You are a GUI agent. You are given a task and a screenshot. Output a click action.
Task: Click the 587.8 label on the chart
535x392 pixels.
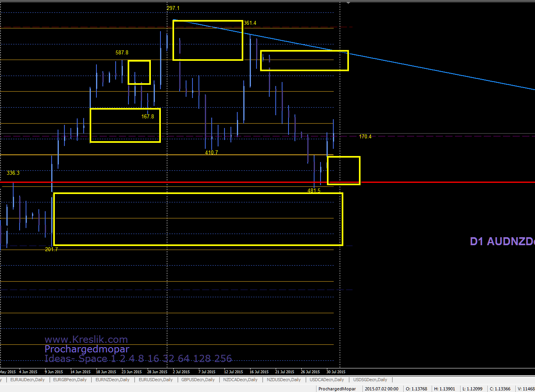[122, 52]
